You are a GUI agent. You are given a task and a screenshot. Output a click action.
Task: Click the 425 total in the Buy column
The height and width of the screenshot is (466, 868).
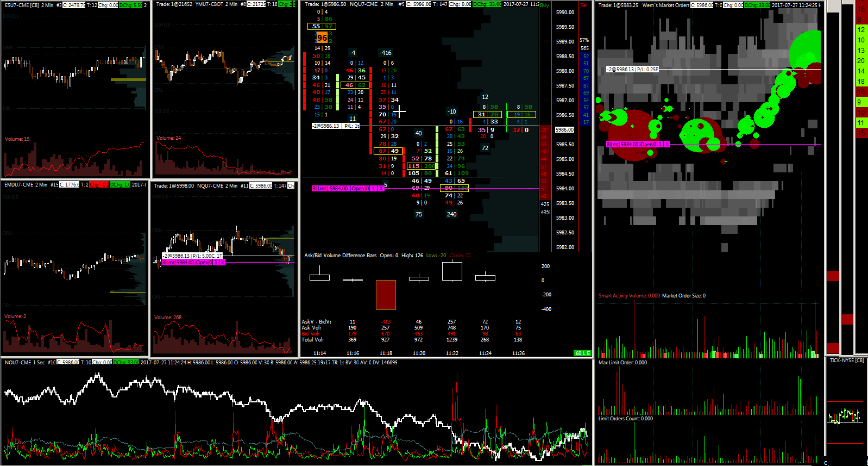pyautogui.click(x=545, y=204)
